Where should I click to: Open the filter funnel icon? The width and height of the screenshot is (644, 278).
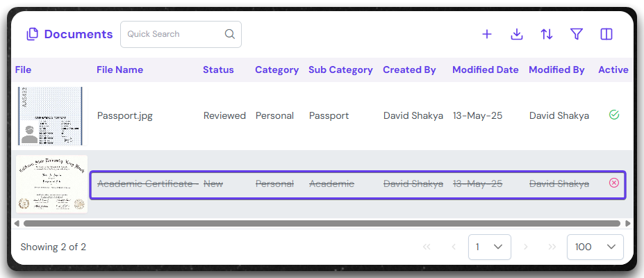[576, 34]
